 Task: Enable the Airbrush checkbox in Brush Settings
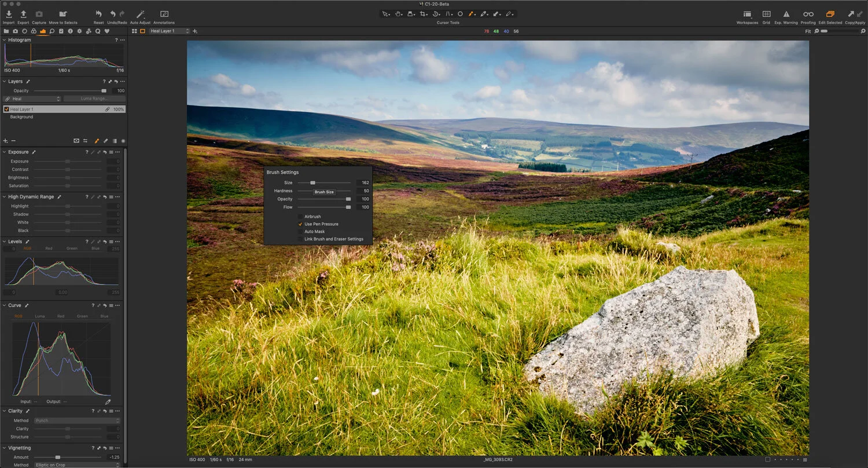300,216
